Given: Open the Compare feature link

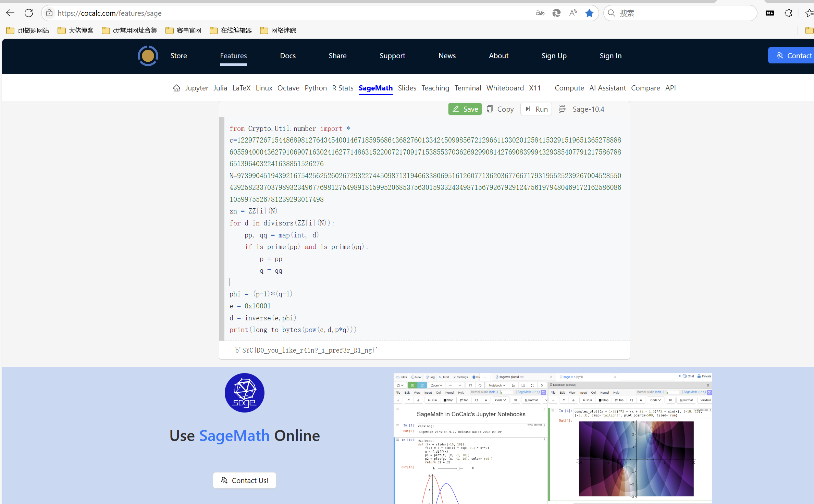Looking at the screenshot, I should pyautogui.click(x=645, y=88).
